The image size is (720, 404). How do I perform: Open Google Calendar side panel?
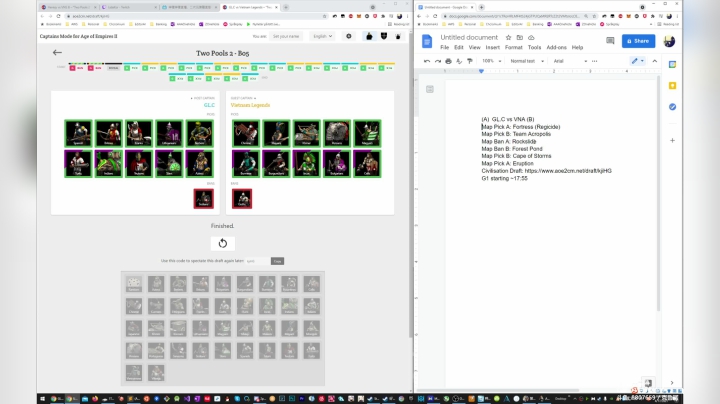(x=672, y=65)
